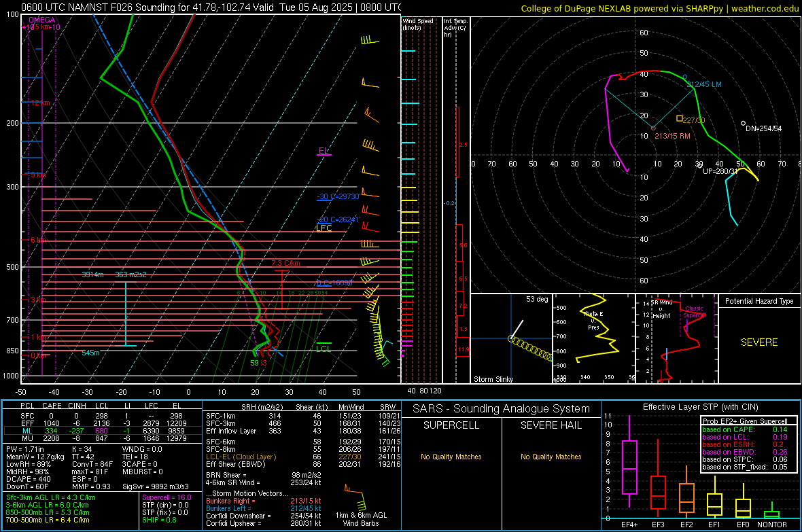Click the green LCL bar marker on the skew-T
The height and width of the screenshot is (532, 802).
pyautogui.click(x=324, y=343)
